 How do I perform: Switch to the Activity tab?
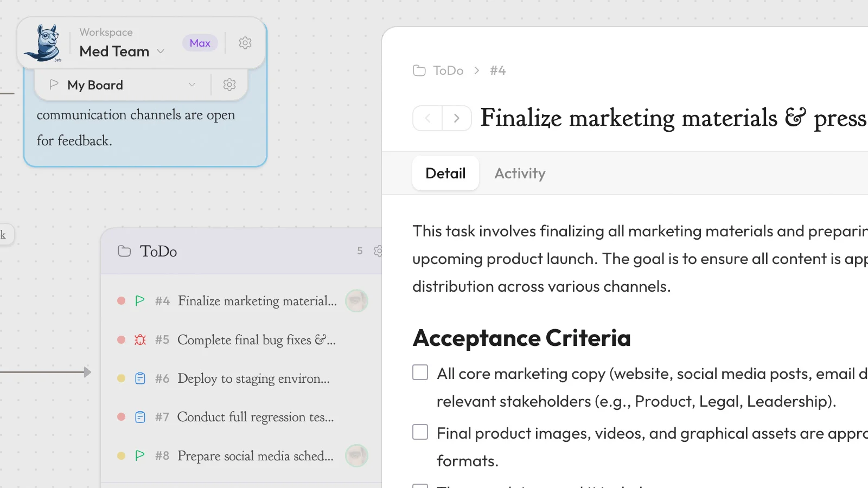(x=520, y=174)
